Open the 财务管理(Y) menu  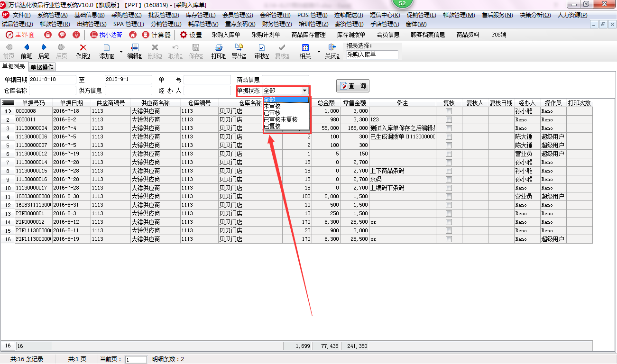point(277,24)
